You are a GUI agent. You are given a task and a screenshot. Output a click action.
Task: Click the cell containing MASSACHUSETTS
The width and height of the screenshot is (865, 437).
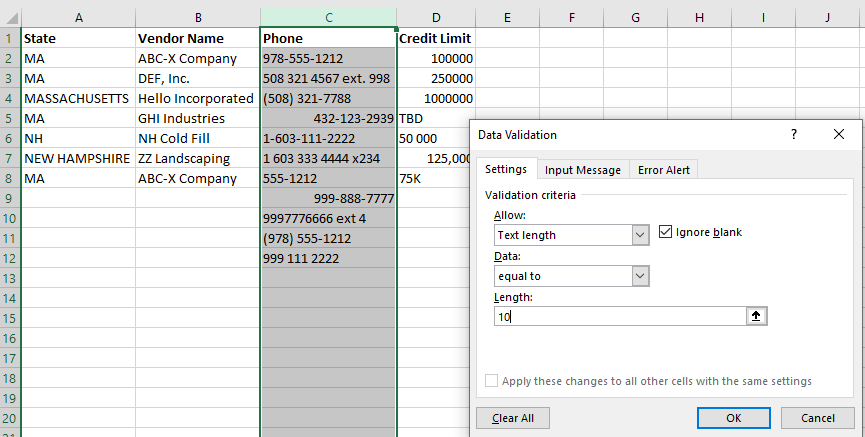coord(78,98)
